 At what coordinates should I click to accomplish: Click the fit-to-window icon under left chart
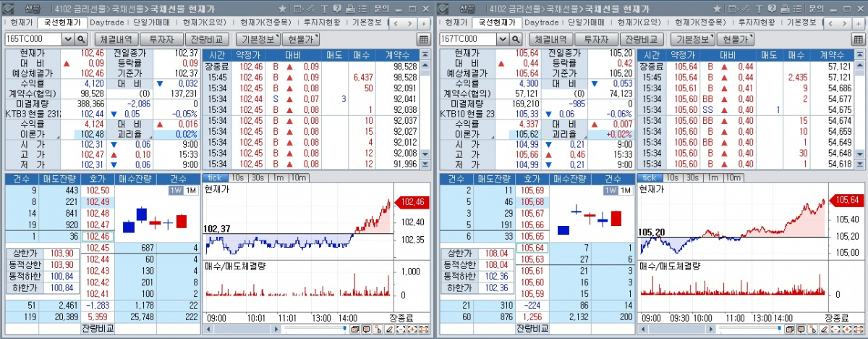(x=424, y=329)
